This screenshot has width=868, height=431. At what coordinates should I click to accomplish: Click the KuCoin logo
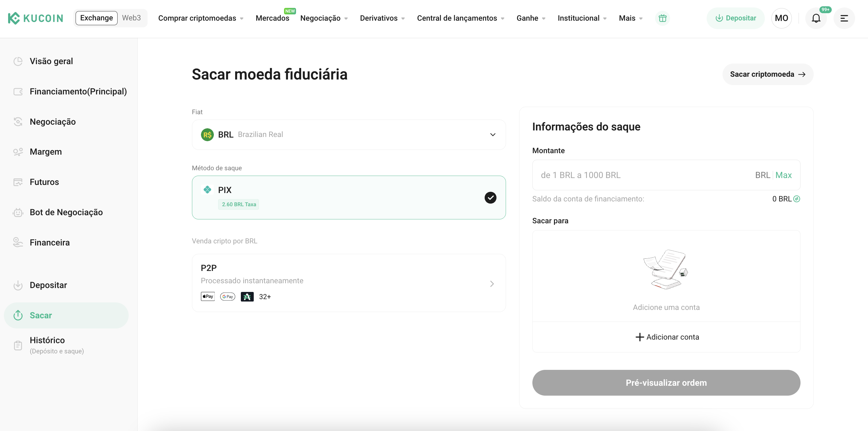pos(36,18)
